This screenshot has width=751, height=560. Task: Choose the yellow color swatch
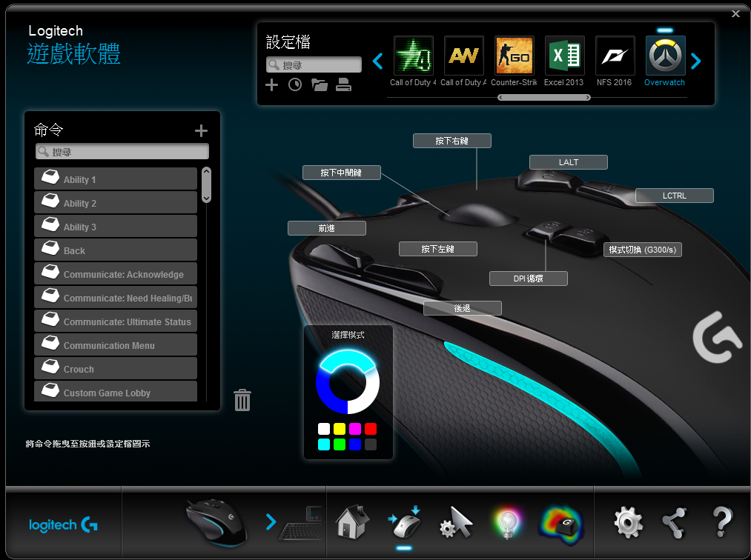340,429
